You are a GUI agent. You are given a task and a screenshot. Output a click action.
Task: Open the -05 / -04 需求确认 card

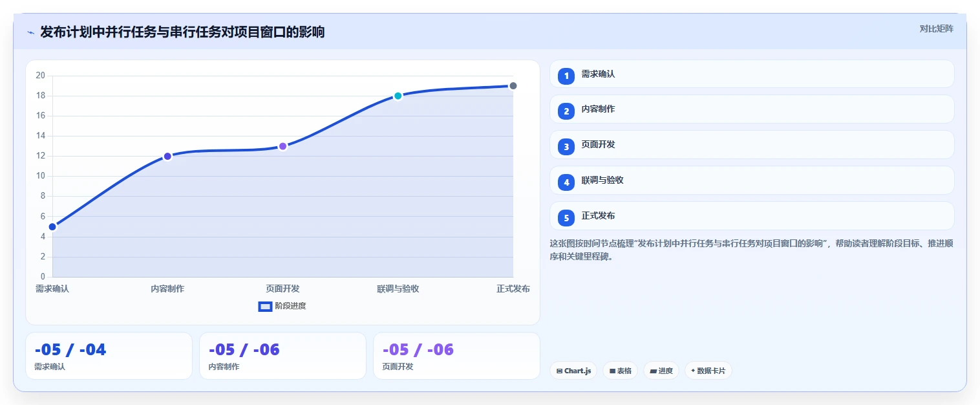[x=109, y=356]
